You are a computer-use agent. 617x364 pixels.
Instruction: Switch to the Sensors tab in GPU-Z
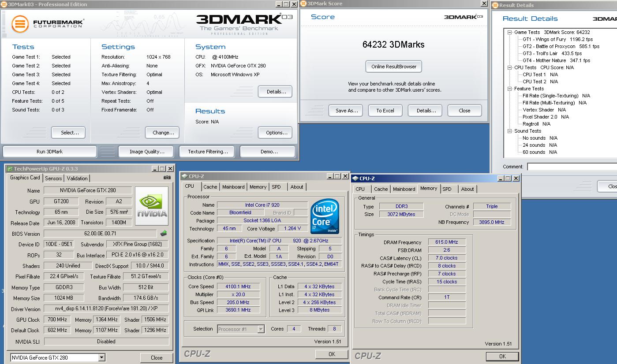tap(53, 178)
